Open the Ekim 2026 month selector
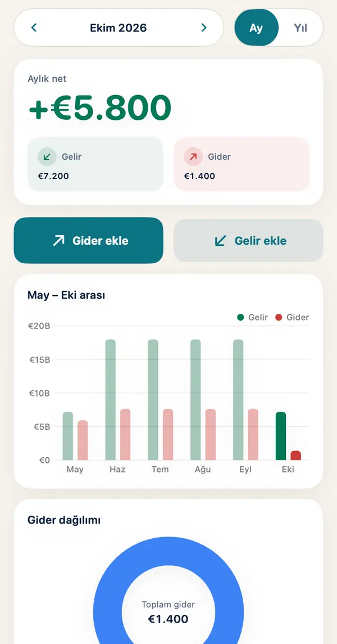The image size is (337, 644). tap(118, 28)
